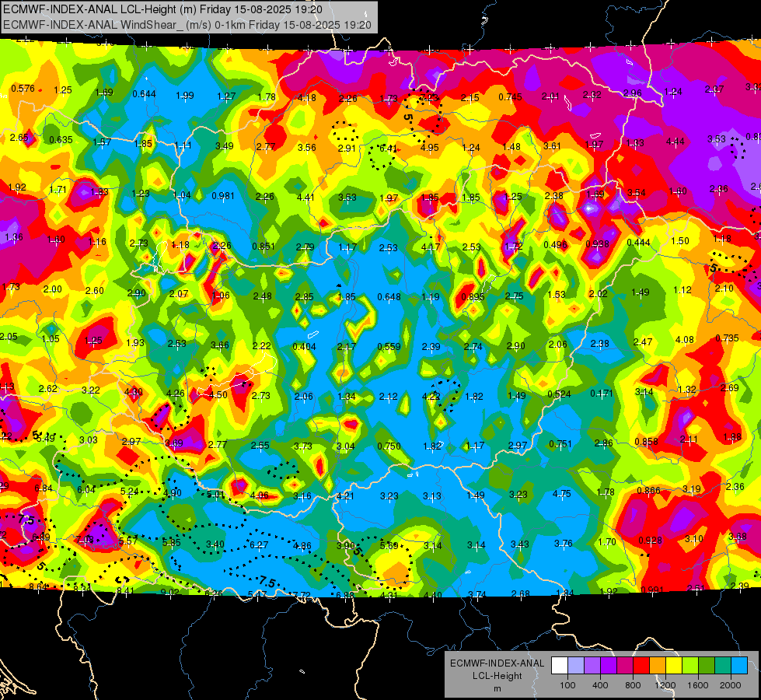Click the map value 0.648
Image resolution: width=761 pixels, height=700 pixels.
coord(389,296)
